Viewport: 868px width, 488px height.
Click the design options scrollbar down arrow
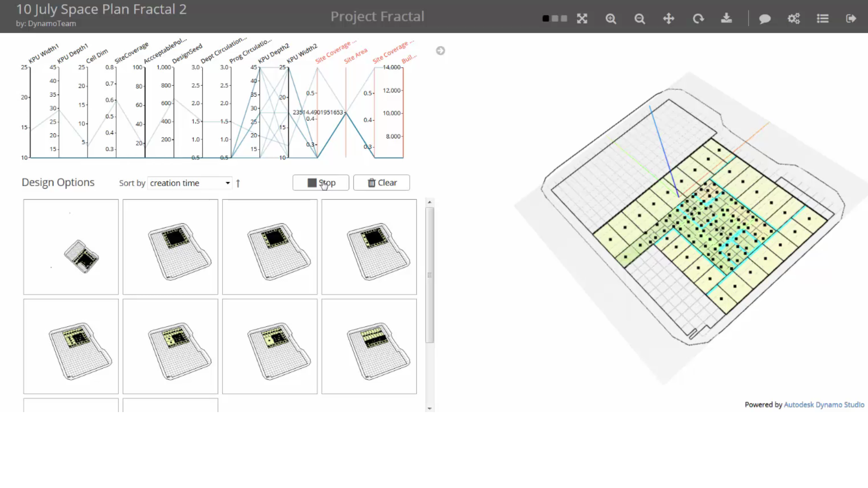point(429,408)
